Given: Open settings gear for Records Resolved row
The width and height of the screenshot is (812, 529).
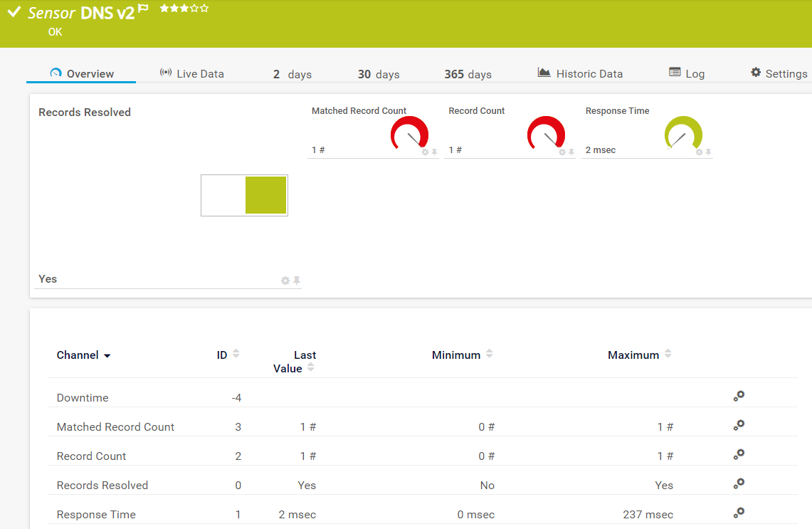Looking at the screenshot, I should [x=739, y=484].
